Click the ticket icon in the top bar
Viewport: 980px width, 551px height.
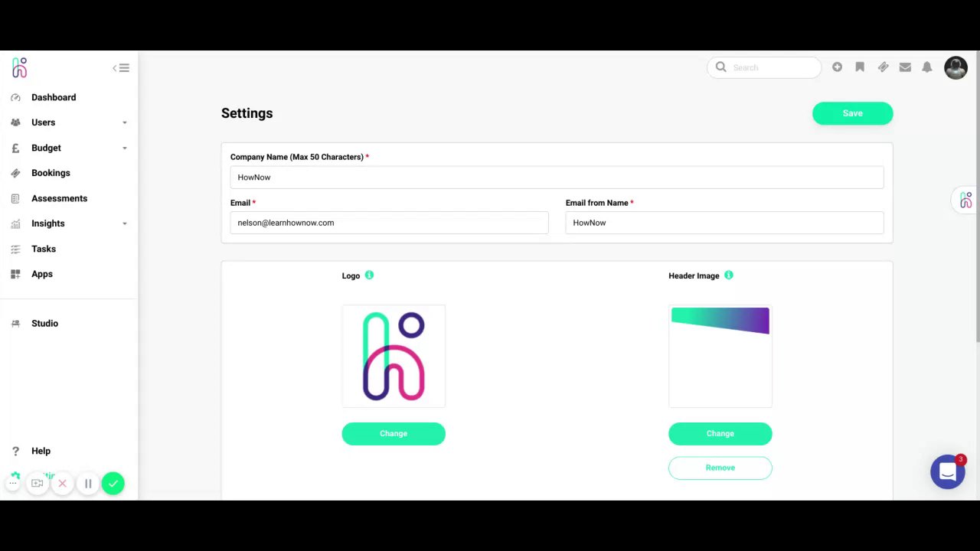click(x=883, y=67)
